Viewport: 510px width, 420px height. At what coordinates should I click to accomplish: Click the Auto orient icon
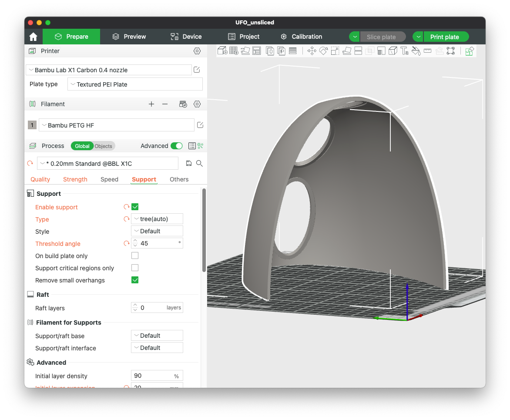245,51
